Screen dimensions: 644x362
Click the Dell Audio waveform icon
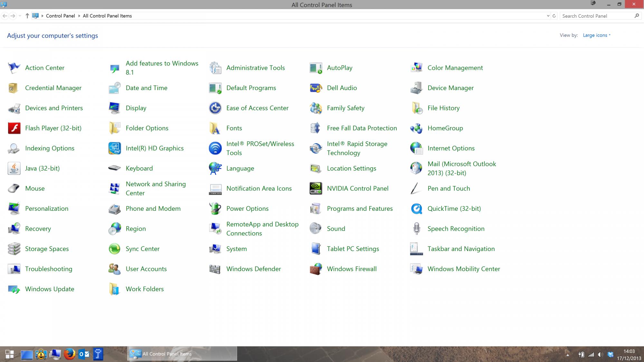(x=316, y=88)
